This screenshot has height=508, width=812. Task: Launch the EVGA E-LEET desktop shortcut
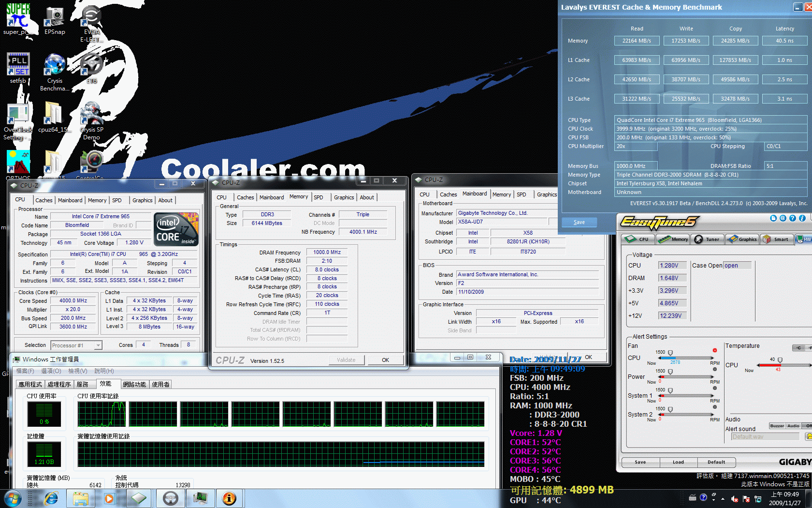pos(91,23)
